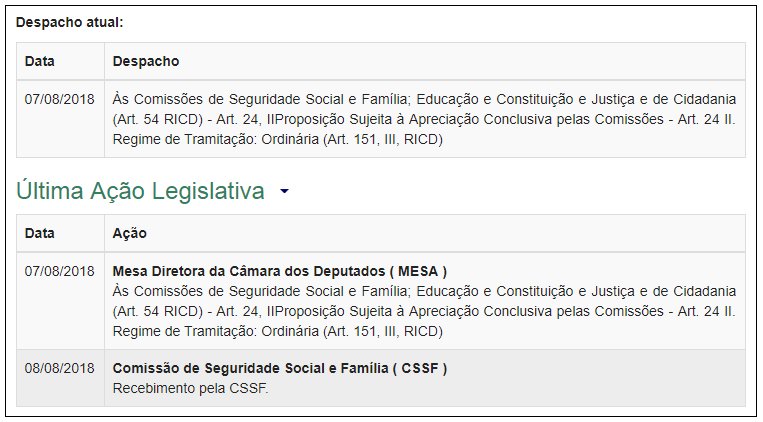763x422 pixels.
Task: Click first line of Despacho atual text
Action: [x=424, y=99]
